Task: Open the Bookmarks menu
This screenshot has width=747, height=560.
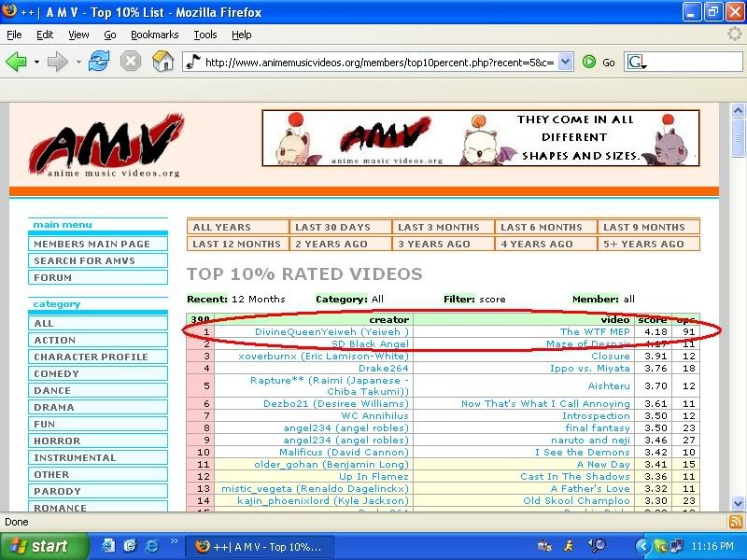Action: point(153,35)
